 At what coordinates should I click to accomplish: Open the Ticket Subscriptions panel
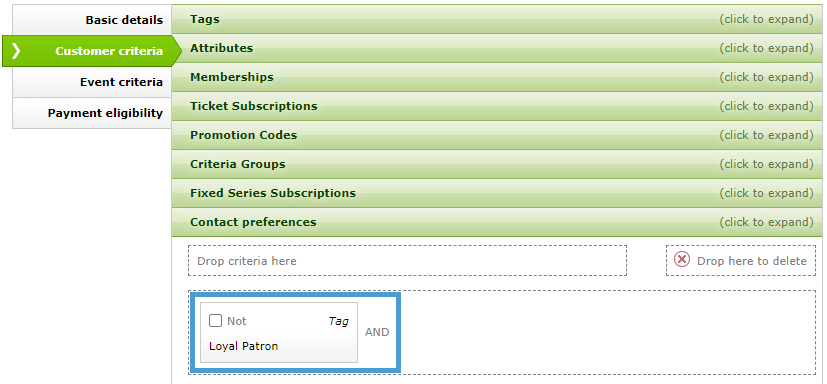click(497, 106)
